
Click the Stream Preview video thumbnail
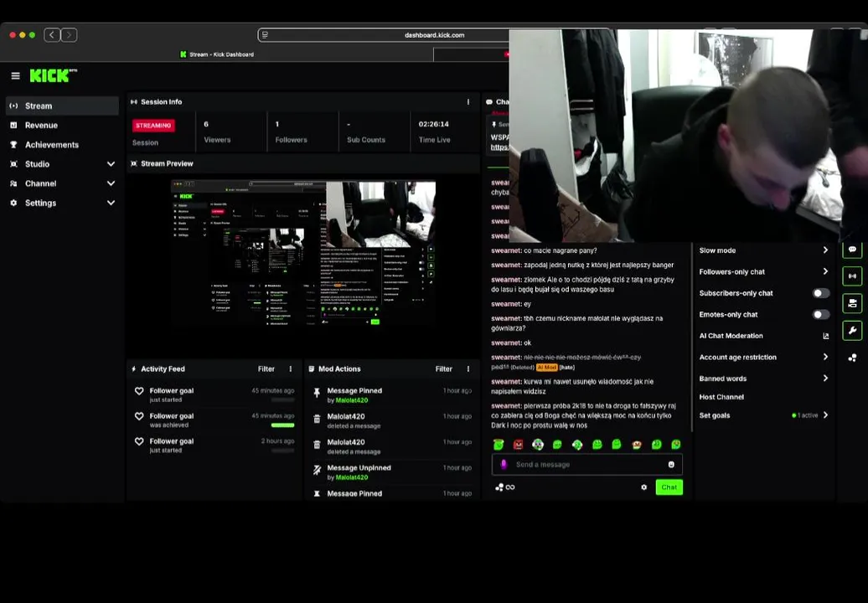coord(303,254)
